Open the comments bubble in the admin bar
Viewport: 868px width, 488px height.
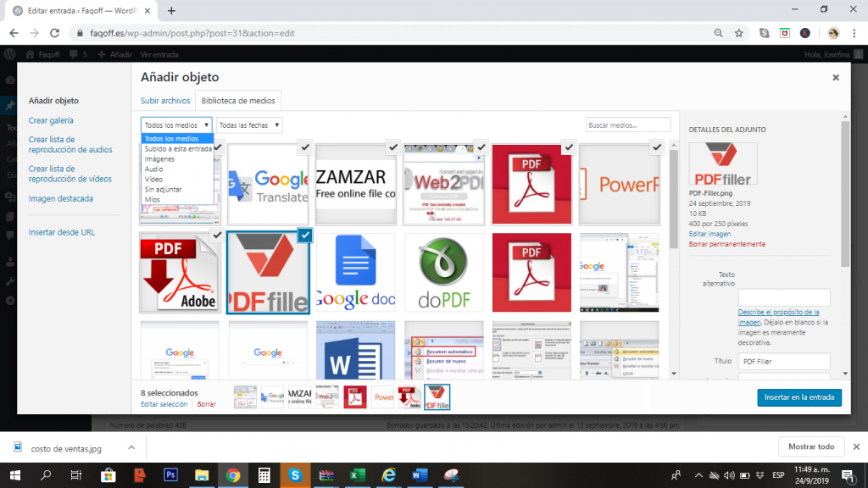click(78, 54)
